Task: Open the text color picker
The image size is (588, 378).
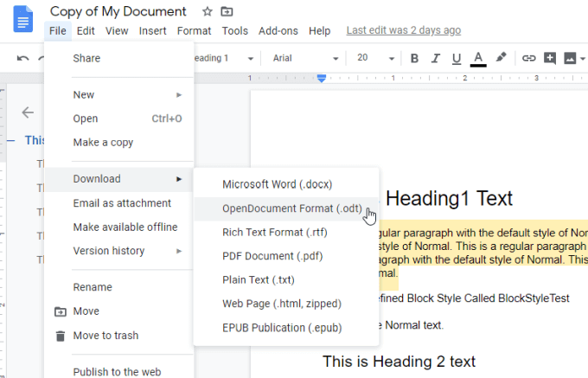Action: [x=478, y=58]
